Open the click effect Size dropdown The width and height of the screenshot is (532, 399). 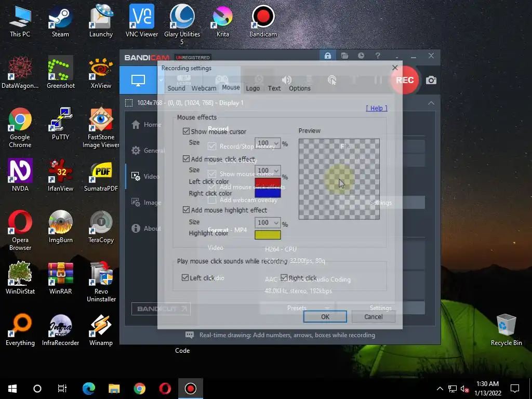coord(268,170)
